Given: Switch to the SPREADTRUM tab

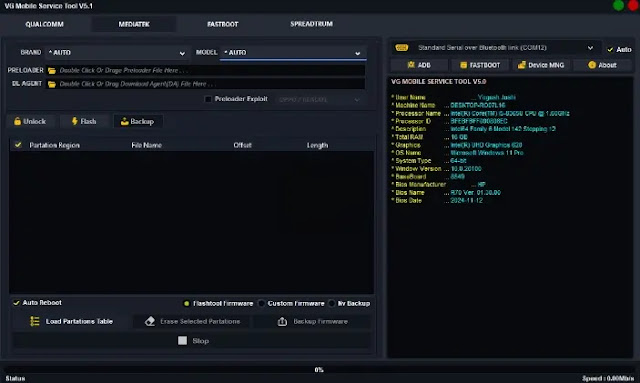Looking at the screenshot, I should pyautogui.click(x=311, y=24).
